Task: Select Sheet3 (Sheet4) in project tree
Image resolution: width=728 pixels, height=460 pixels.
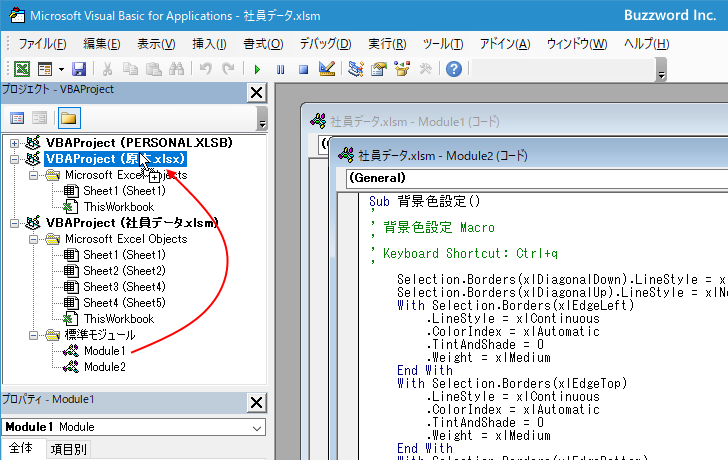Action: [124, 287]
